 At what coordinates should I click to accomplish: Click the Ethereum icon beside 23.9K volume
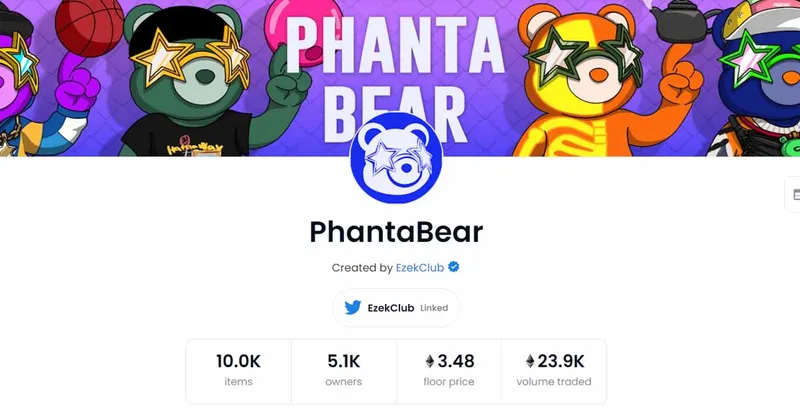click(x=530, y=361)
